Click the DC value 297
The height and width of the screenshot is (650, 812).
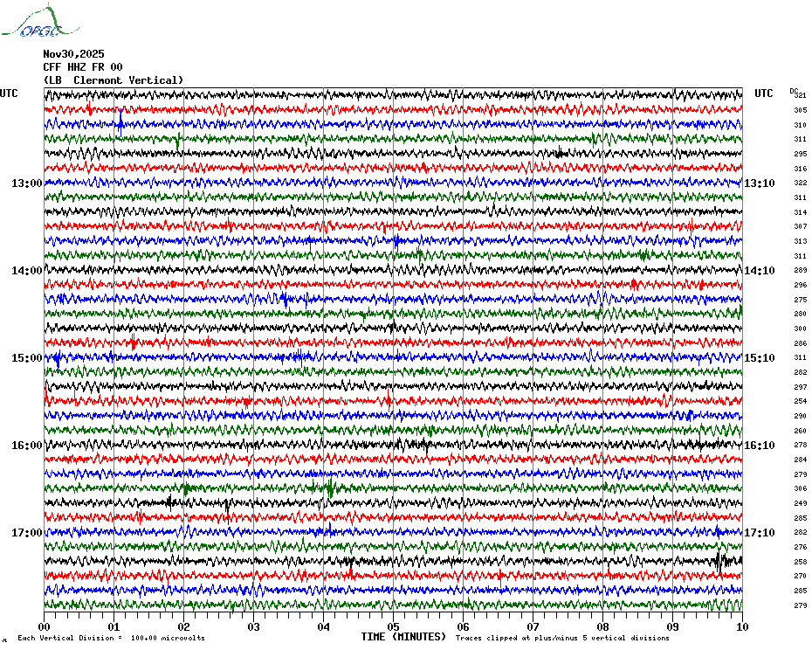click(801, 387)
